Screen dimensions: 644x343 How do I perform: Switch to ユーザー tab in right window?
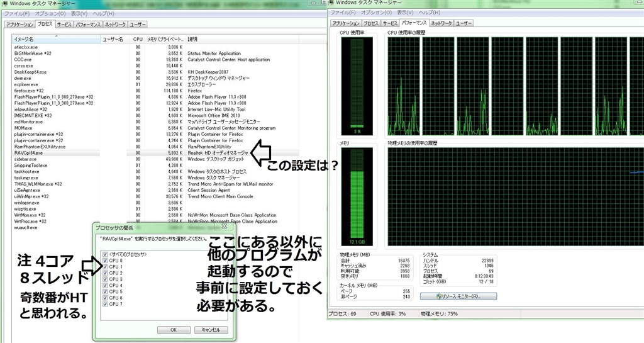click(x=464, y=23)
